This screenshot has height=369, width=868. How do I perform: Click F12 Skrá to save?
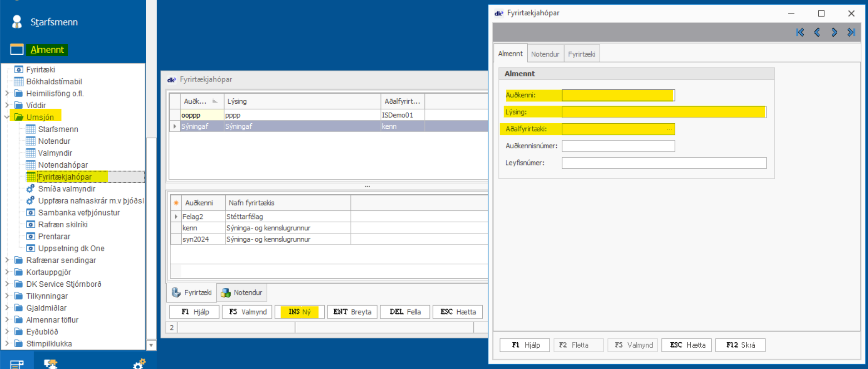pyautogui.click(x=740, y=345)
